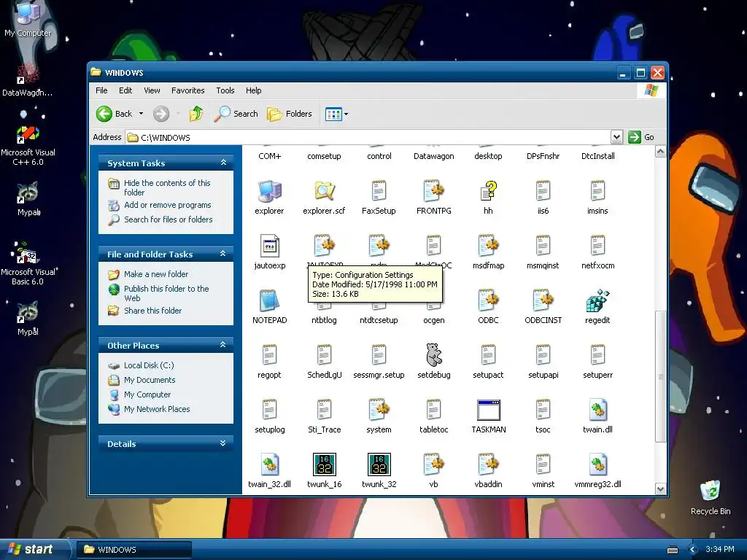The image size is (747, 560).
Task: Select the setdebug bear icon
Action: tap(433, 355)
